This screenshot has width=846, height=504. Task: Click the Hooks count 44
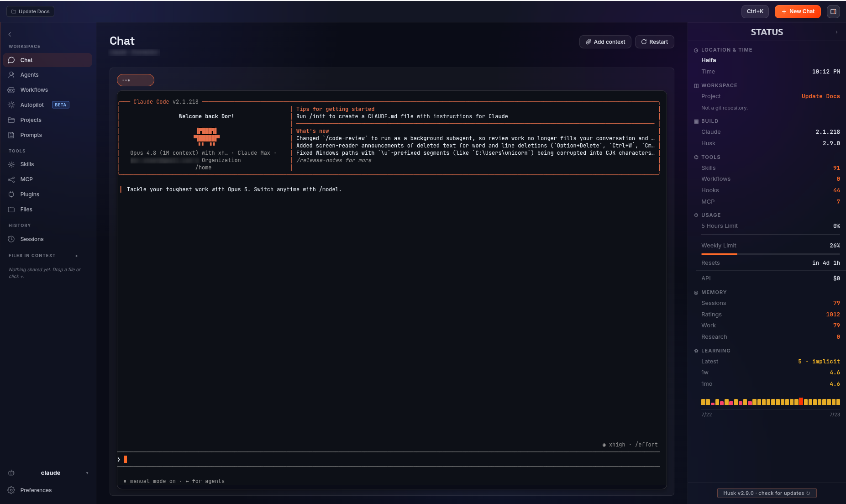pyautogui.click(x=836, y=190)
